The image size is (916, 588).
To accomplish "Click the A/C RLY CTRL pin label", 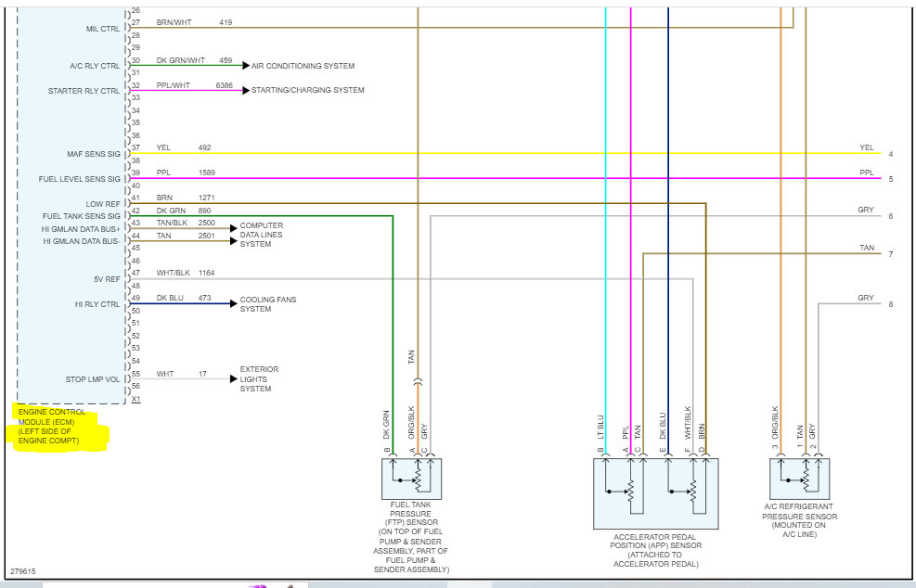I will [95, 66].
